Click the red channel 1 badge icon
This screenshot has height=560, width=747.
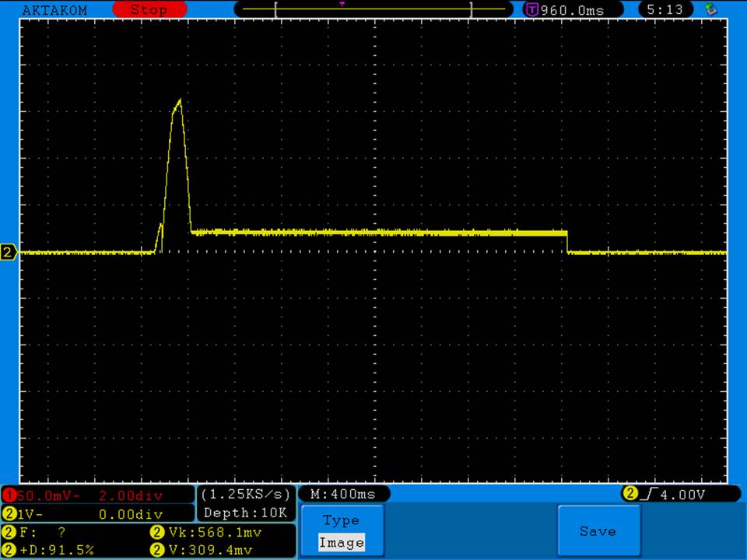pyautogui.click(x=9, y=495)
